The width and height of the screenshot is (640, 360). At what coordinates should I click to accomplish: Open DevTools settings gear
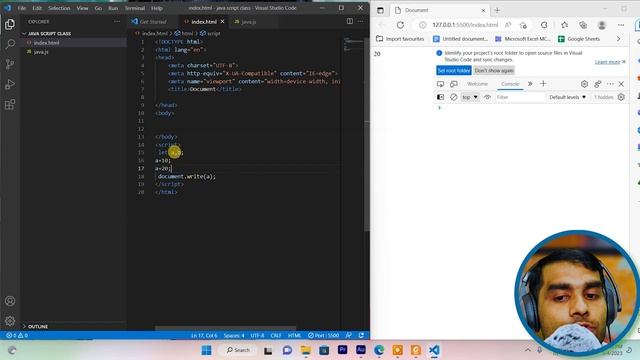584,84
